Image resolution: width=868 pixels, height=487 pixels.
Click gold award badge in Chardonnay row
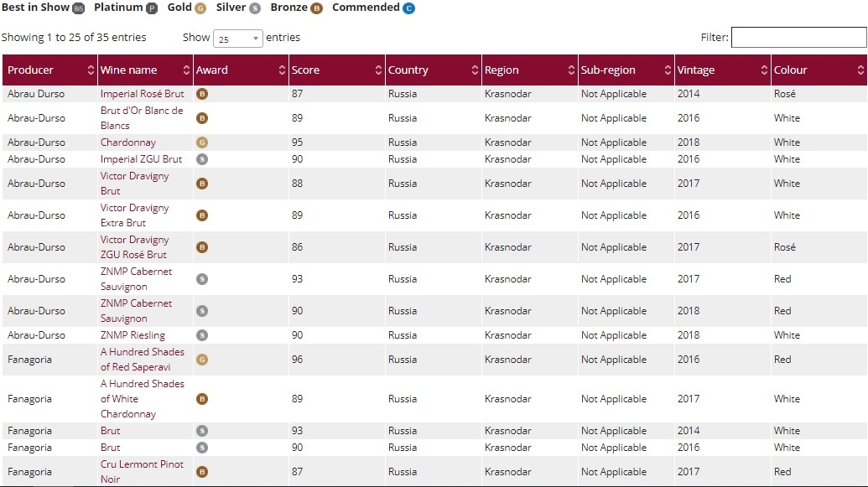tap(202, 142)
